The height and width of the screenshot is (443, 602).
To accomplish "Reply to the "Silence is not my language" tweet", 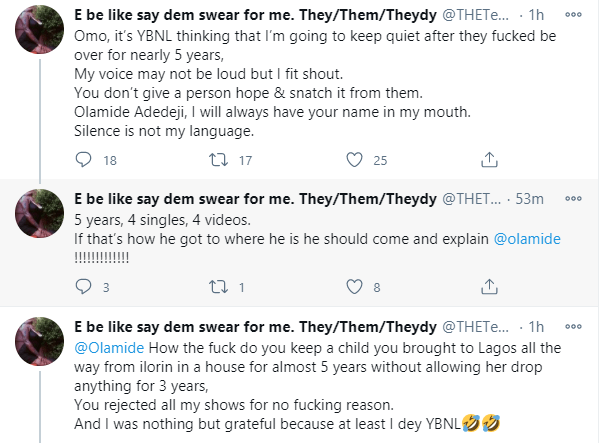I will (83, 160).
